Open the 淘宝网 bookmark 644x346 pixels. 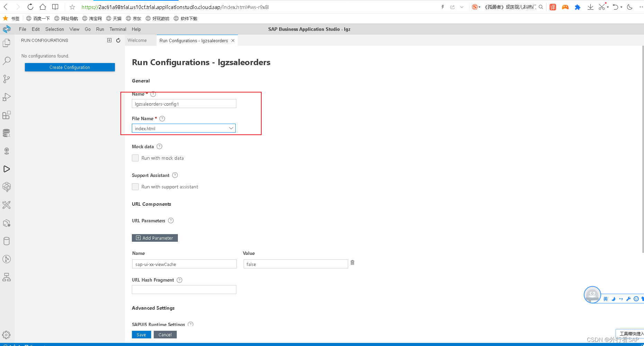click(92, 18)
